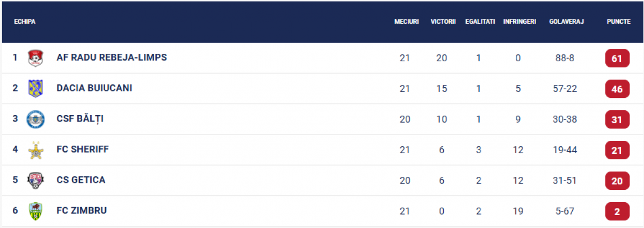Viewport: 644px width, 228px height.
Task: Select the FC SHERIFF team name
Action: (x=83, y=149)
